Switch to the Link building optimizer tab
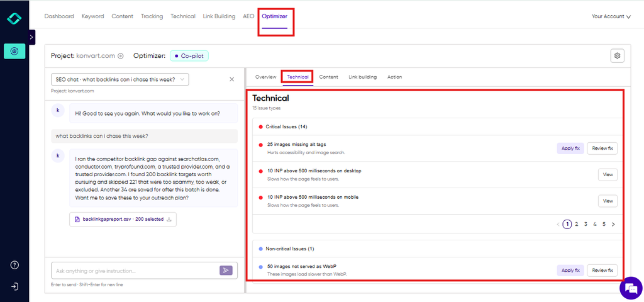This screenshot has width=644, height=302. point(363,77)
